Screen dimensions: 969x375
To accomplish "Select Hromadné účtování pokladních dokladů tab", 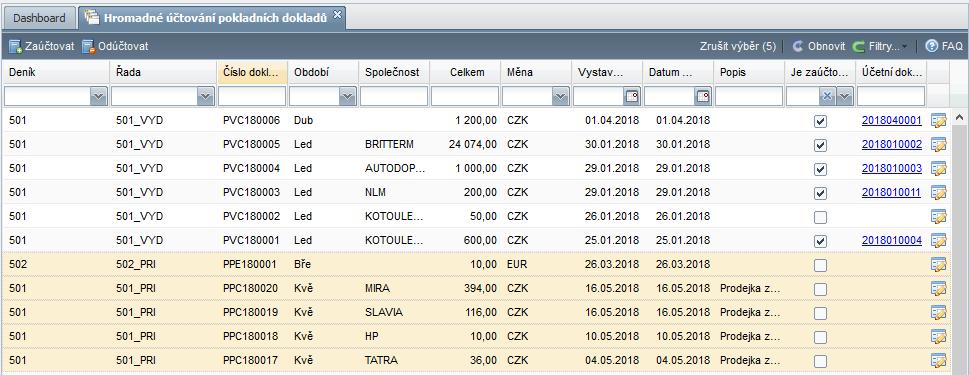I will click(x=214, y=18).
